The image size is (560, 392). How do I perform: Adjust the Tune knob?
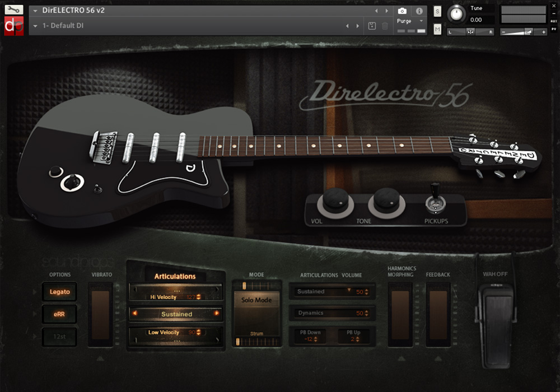[x=456, y=14]
